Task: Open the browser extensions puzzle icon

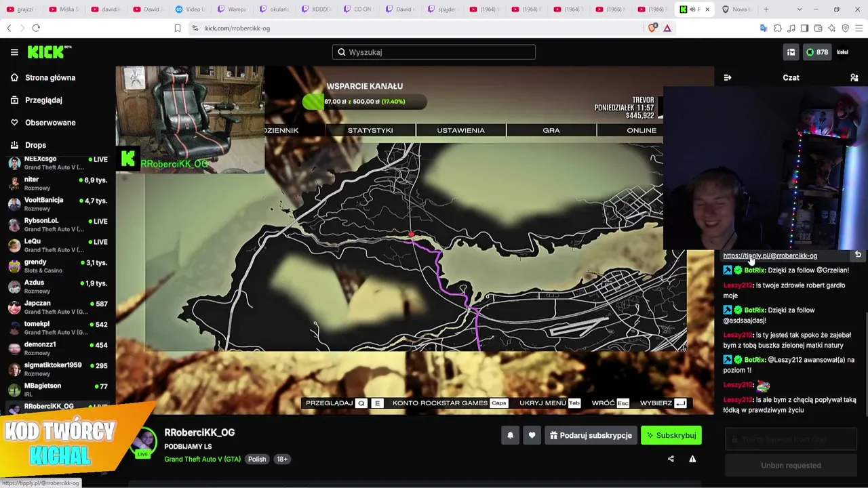Action: (x=778, y=28)
